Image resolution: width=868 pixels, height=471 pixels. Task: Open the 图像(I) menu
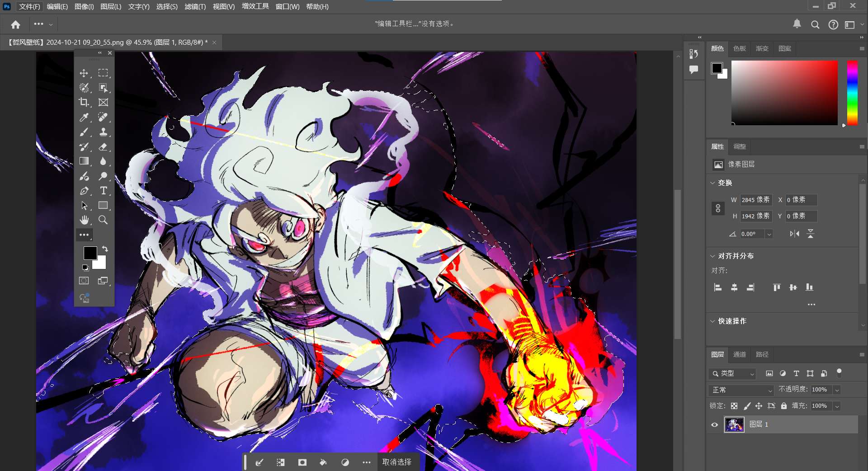coord(84,7)
